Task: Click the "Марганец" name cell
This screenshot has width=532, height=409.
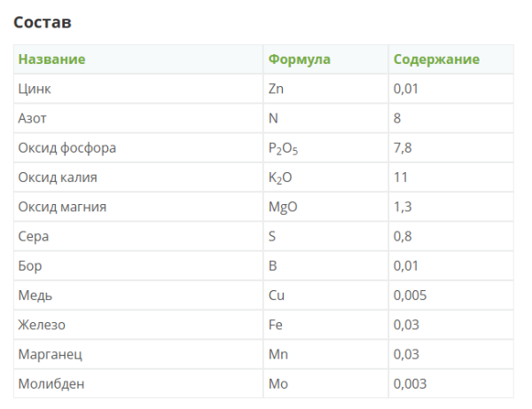Action: [50, 354]
